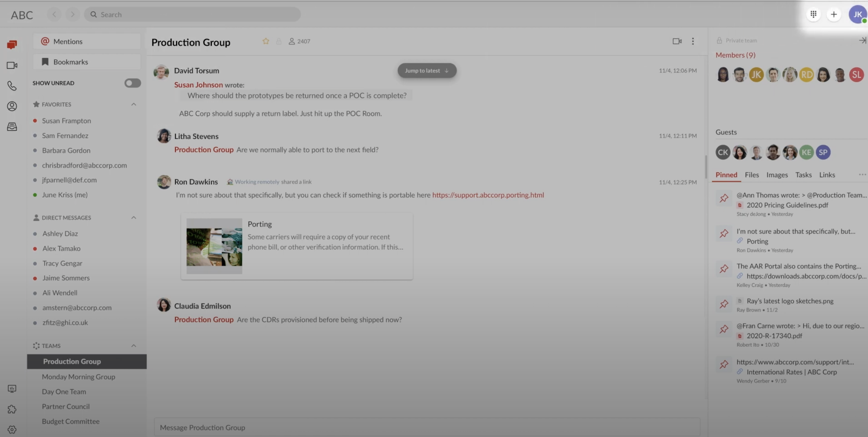
Task: Collapse the Direct Messages section
Action: tap(134, 218)
